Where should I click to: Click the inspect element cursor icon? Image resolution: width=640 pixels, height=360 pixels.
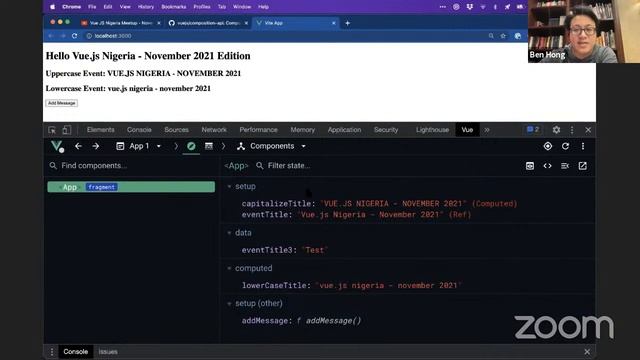52,130
